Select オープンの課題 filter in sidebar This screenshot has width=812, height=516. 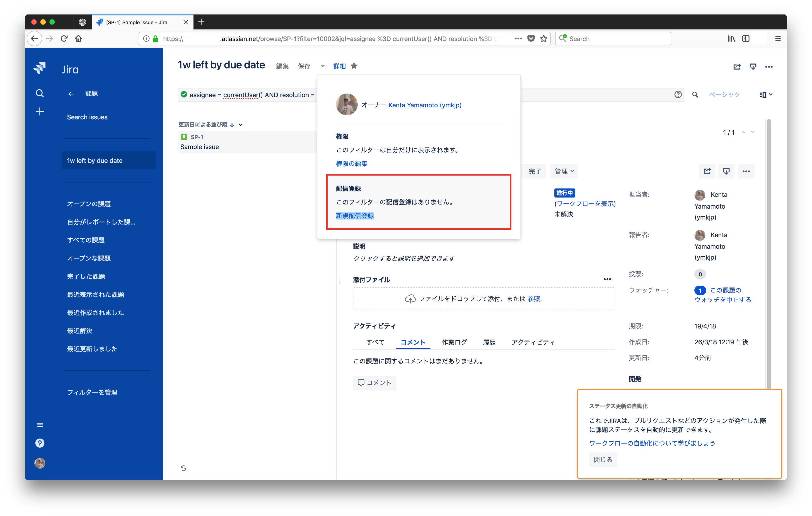[x=89, y=204]
